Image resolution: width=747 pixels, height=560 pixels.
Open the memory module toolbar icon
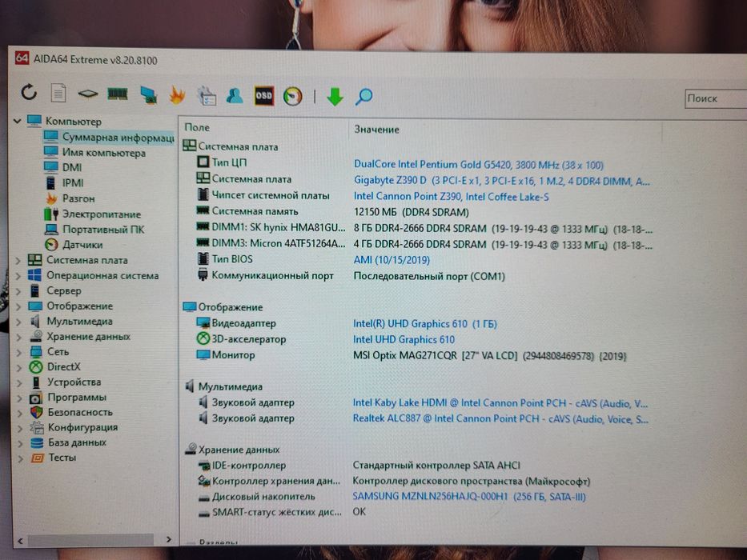tap(117, 94)
